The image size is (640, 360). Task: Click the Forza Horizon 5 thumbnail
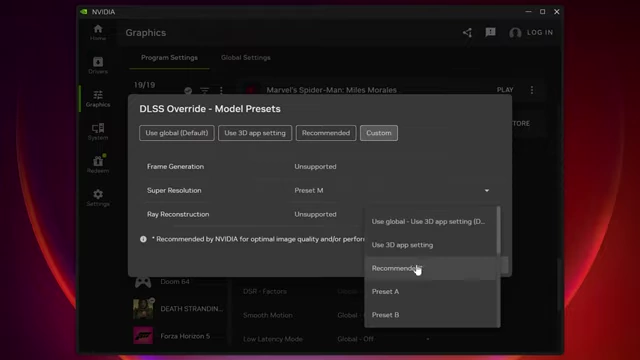[143, 336]
